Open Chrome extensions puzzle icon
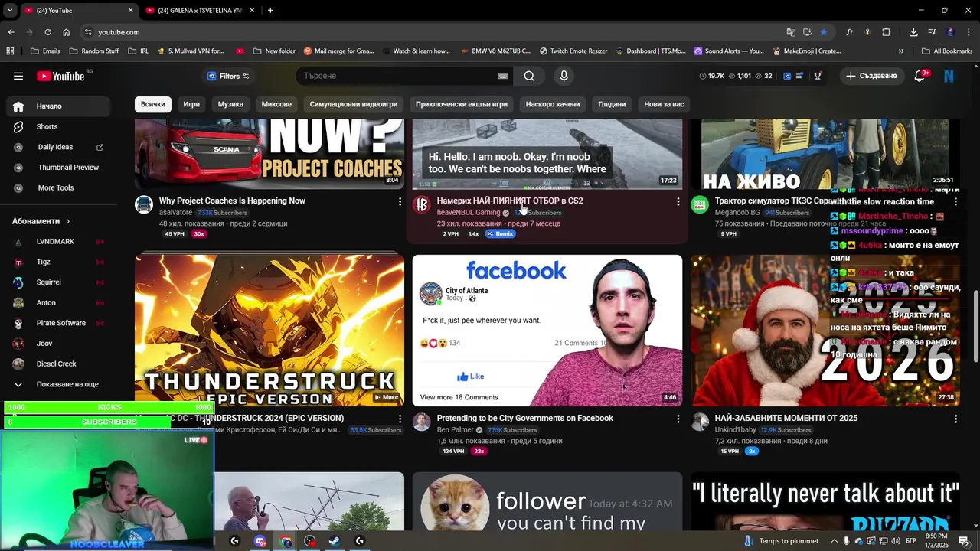980x551 pixels. [886, 32]
